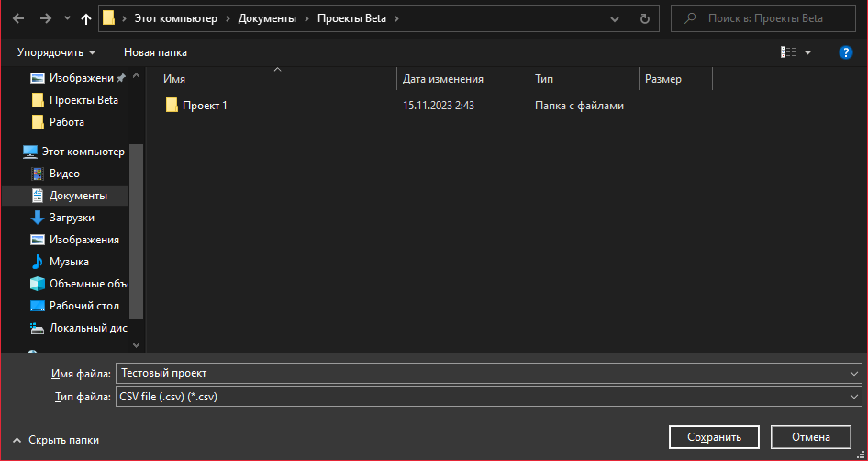Select the Загрузки download icon in sidebar
Viewport: 868px width, 461px height.
click(x=38, y=218)
